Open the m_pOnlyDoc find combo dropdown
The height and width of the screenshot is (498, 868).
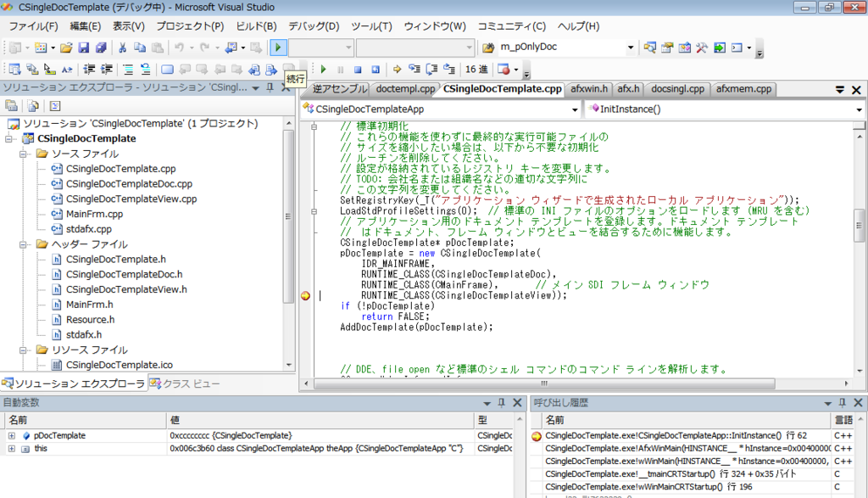[x=631, y=48]
